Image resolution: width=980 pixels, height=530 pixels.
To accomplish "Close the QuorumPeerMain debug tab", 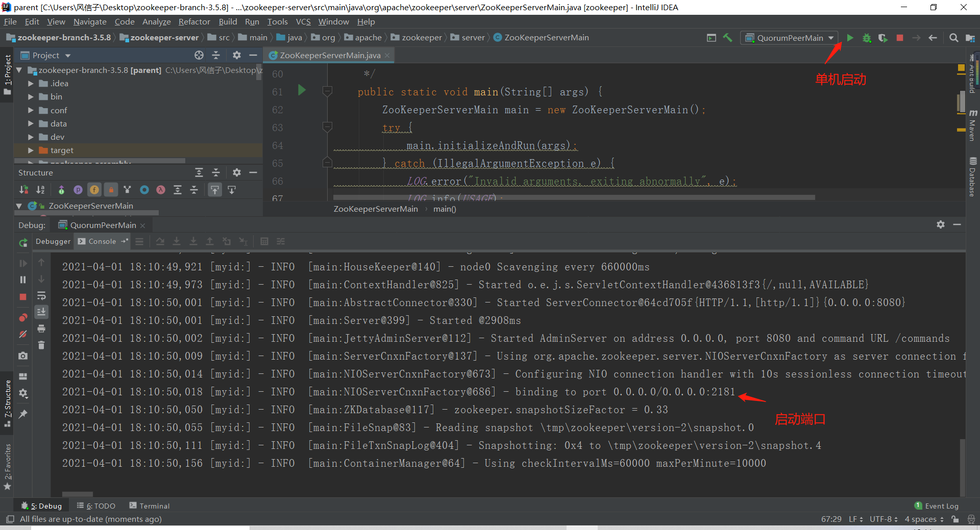I will point(142,225).
